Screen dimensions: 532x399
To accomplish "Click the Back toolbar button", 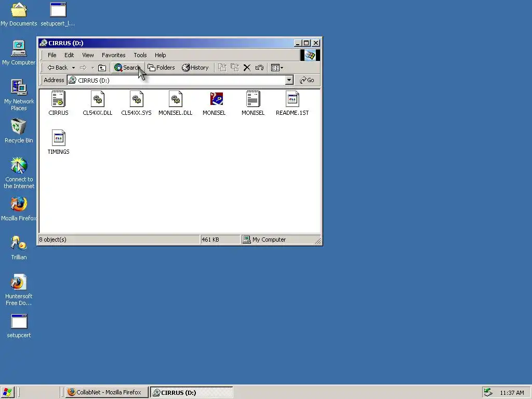I will 57,68.
